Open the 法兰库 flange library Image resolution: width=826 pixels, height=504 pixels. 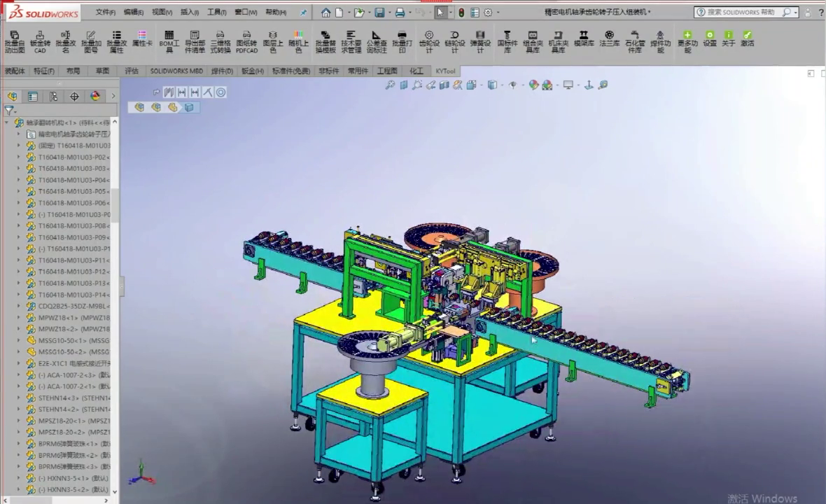point(610,39)
